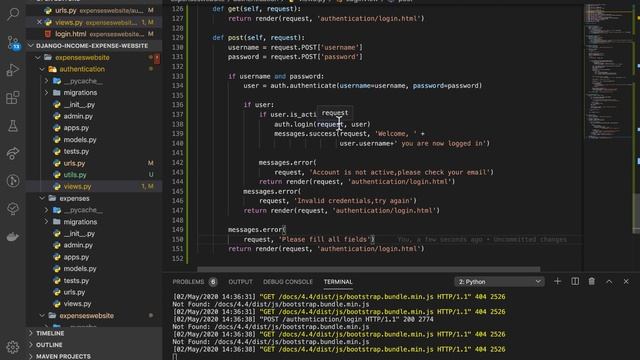Click the POST /authentication/login terminal line
The height and width of the screenshot is (360, 640).
tap(302, 319)
